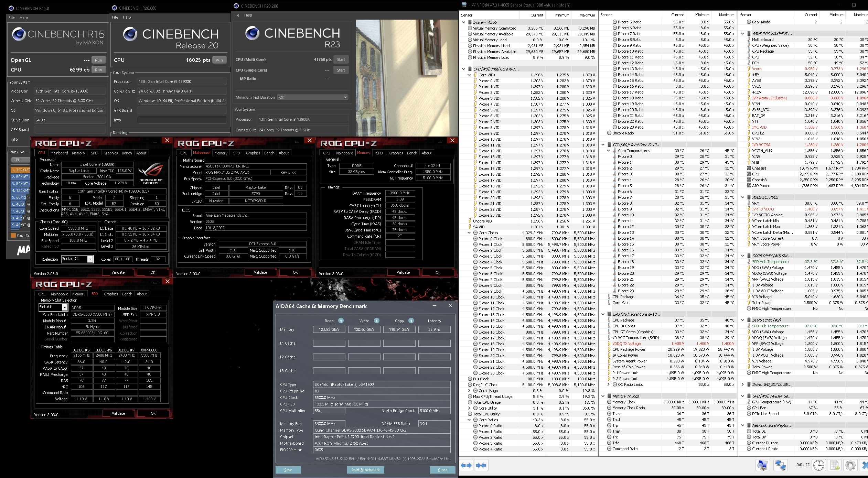Click the remote network monitors icon
868x478 pixels.
pyautogui.click(x=780, y=465)
